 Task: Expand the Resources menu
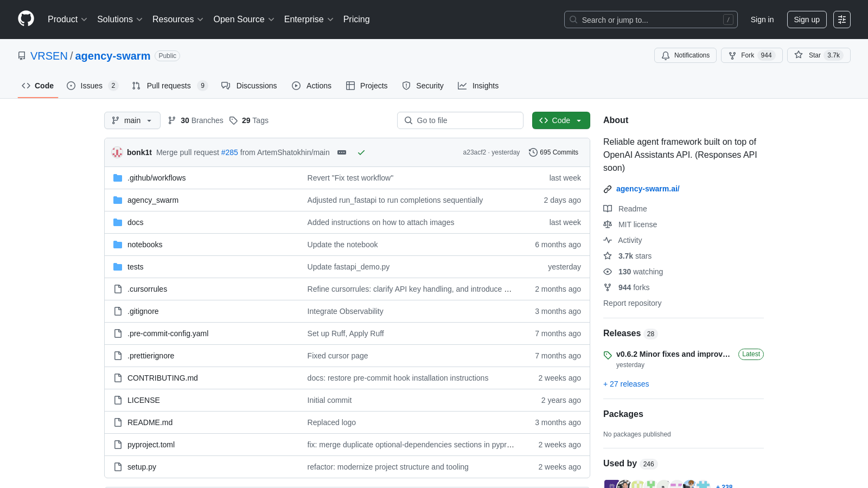point(178,20)
